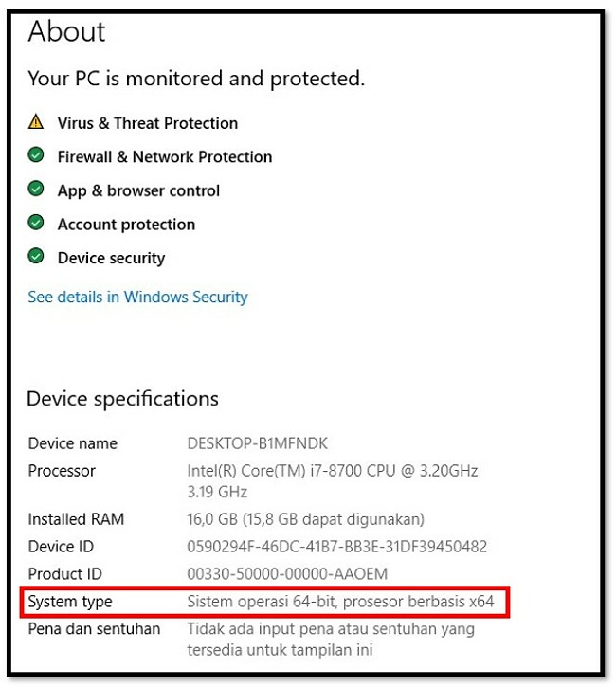Click the 16,0 GB Installed RAM value
616x686 pixels.
point(306,519)
